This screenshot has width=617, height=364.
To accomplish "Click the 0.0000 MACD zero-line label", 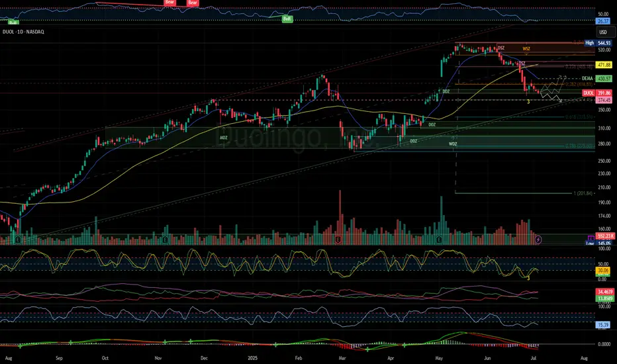I will click(604, 344).
